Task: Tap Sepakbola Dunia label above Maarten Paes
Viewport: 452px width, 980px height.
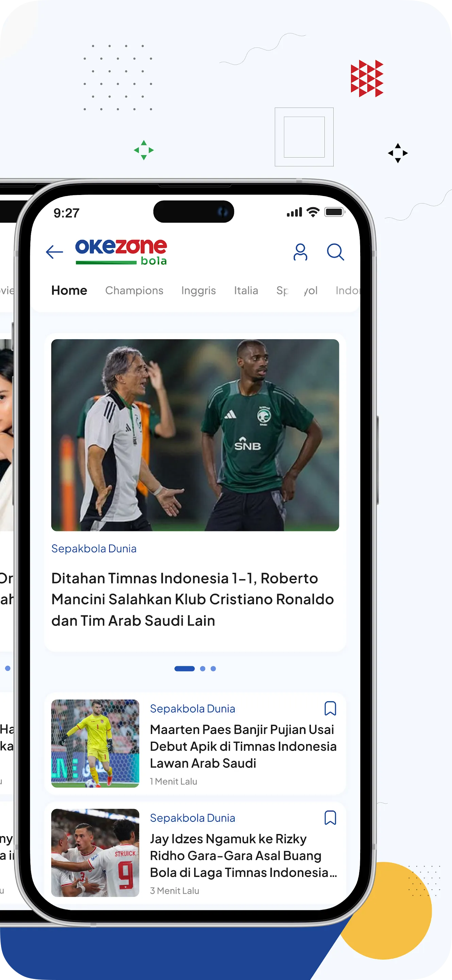Action: coord(192,709)
